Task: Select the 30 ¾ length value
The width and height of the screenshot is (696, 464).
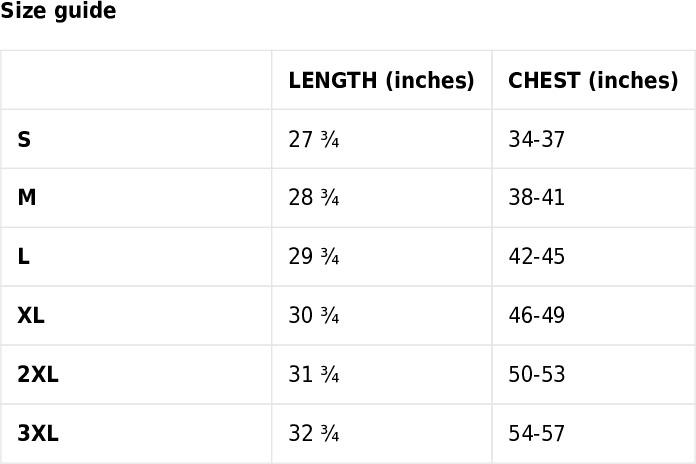Action: coord(313,315)
